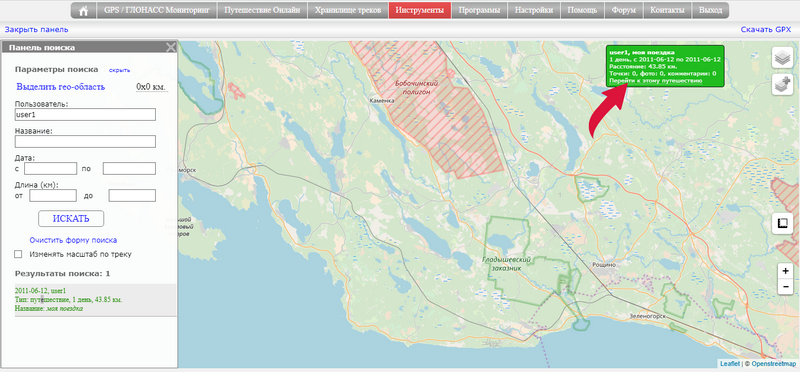Open Хранилище треков menu tab

pos(348,10)
